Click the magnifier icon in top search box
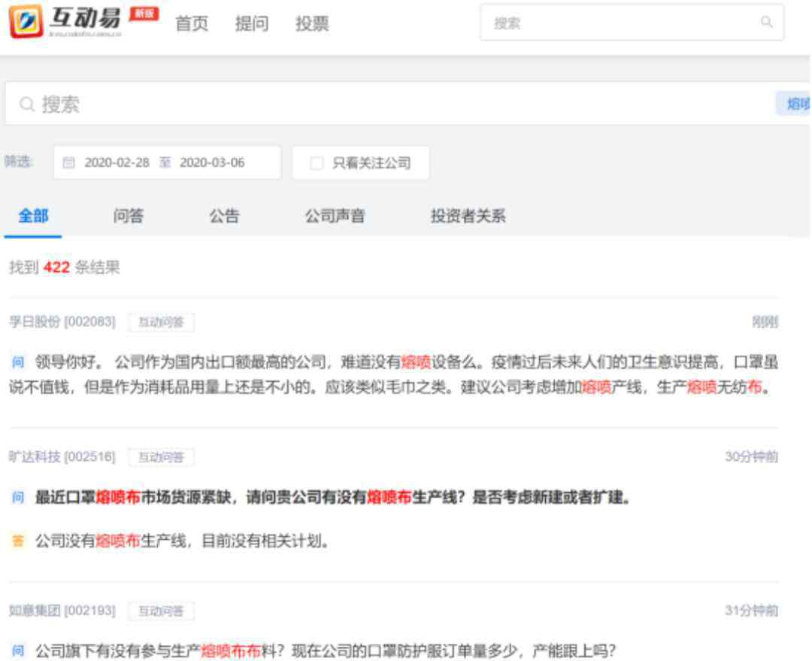 tap(766, 22)
